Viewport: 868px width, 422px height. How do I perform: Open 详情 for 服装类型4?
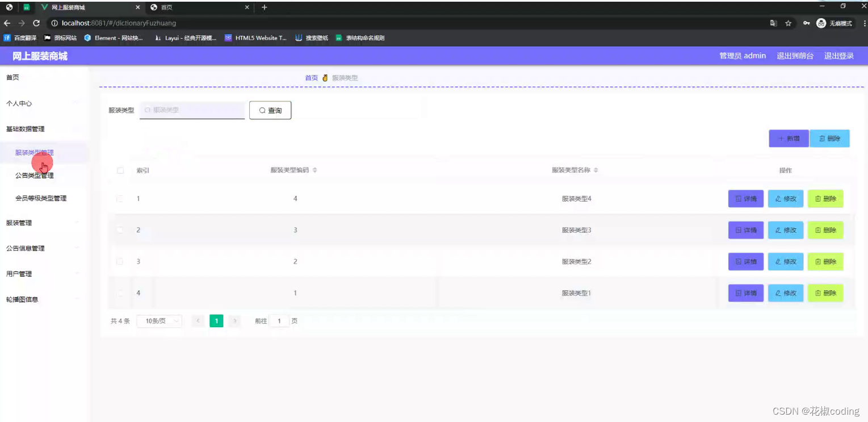746,199
